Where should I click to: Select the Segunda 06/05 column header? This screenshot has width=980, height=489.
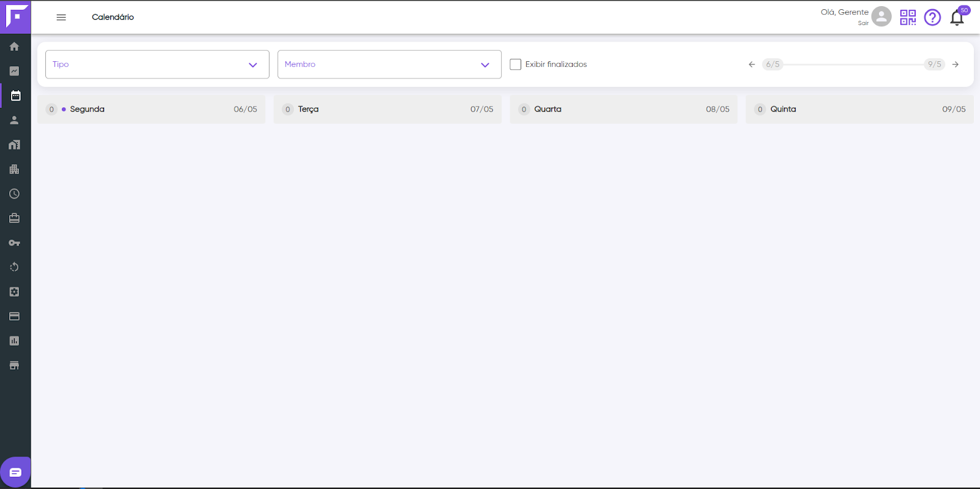pyautogui.click(x=151, y=109)
